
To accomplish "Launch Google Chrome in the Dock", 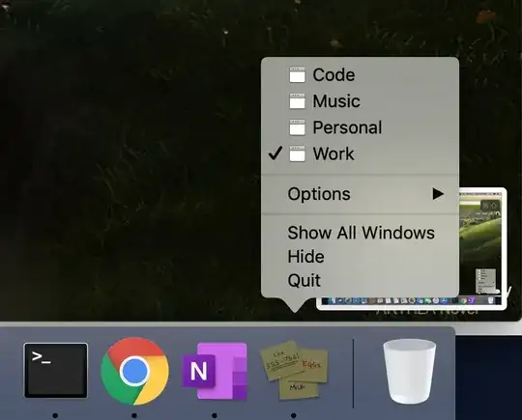I will 134,371.
